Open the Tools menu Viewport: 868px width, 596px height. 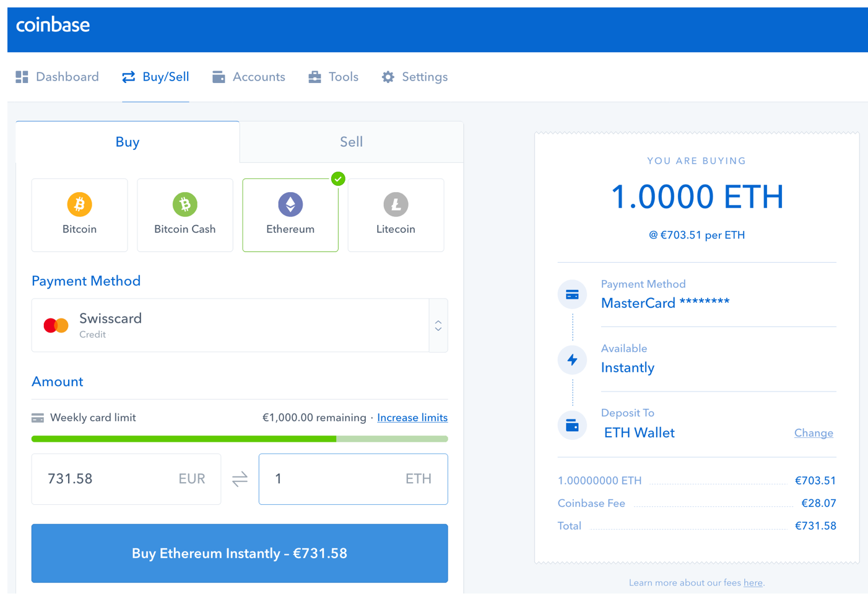(334, 77)
